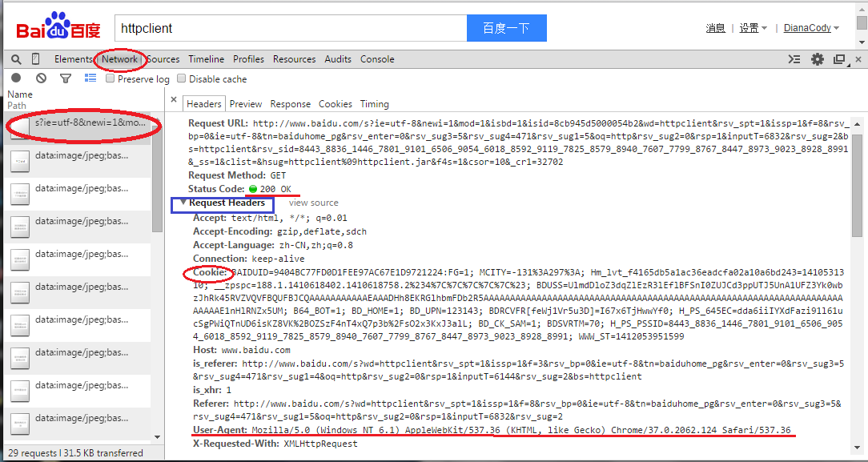
Task: Click the dock-to-side window icon
Action: coord(840,59)
